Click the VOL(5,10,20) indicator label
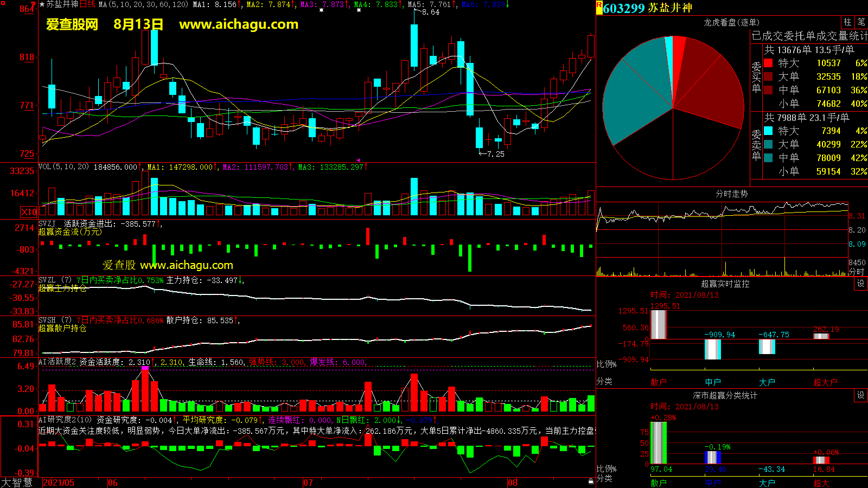 click(x=63, y=167)
